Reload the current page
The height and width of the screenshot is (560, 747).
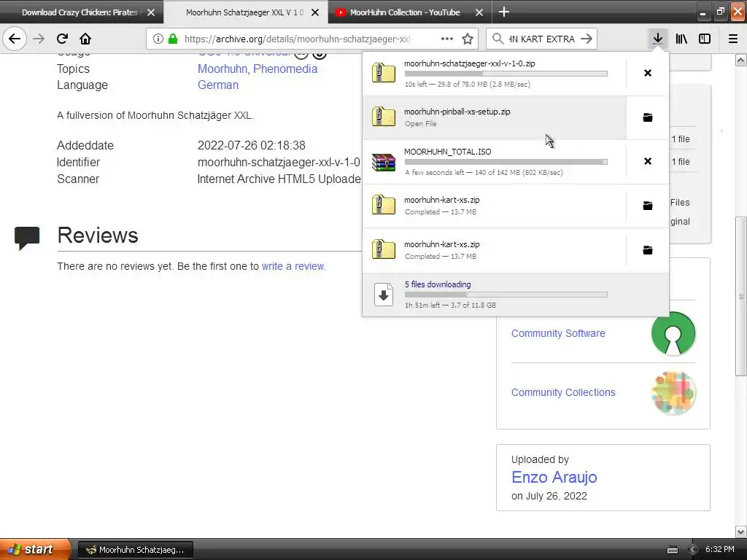pos(62,39)
